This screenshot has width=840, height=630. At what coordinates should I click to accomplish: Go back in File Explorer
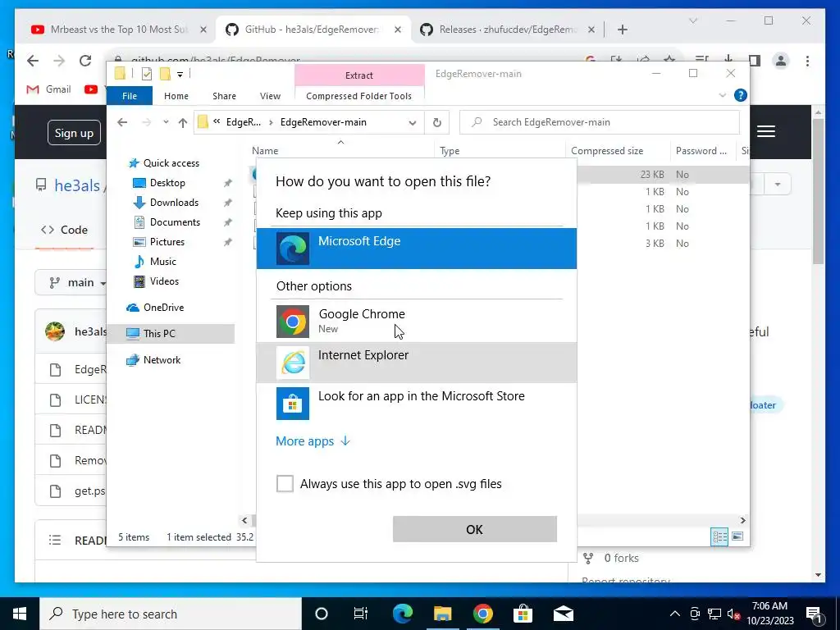point(122,122)
